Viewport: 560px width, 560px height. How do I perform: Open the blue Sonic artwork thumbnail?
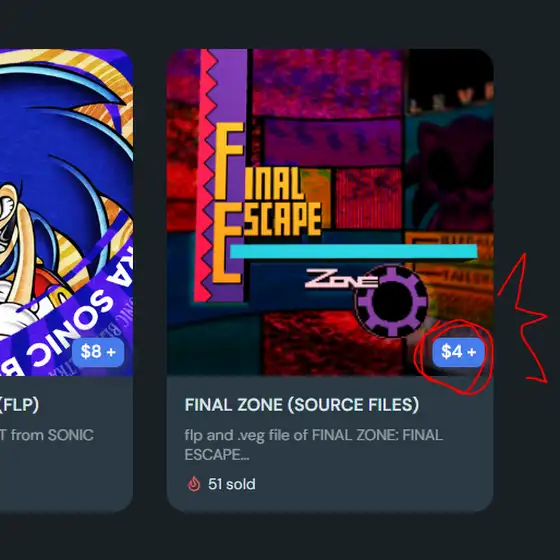tap(66, 212)
